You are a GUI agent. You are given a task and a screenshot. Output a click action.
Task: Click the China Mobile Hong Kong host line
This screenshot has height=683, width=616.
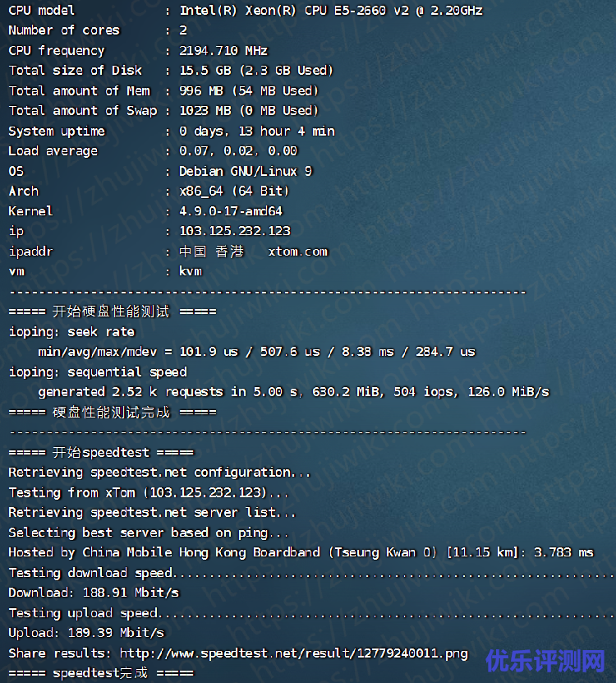(301, 552)
